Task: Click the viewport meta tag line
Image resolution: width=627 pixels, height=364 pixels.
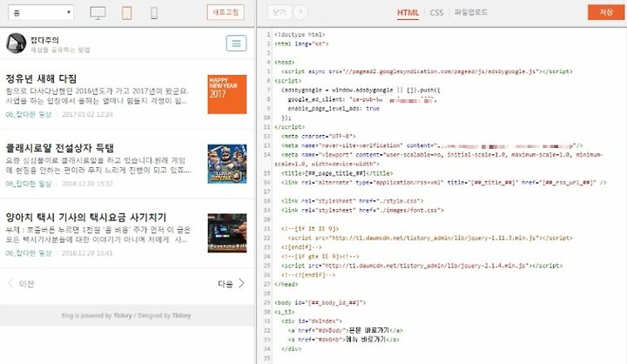Action: pos(439,159)
